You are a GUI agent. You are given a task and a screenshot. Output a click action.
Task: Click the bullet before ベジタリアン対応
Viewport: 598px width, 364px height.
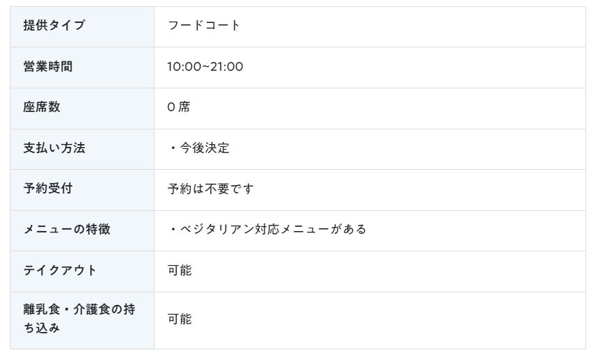pos(173,229)
